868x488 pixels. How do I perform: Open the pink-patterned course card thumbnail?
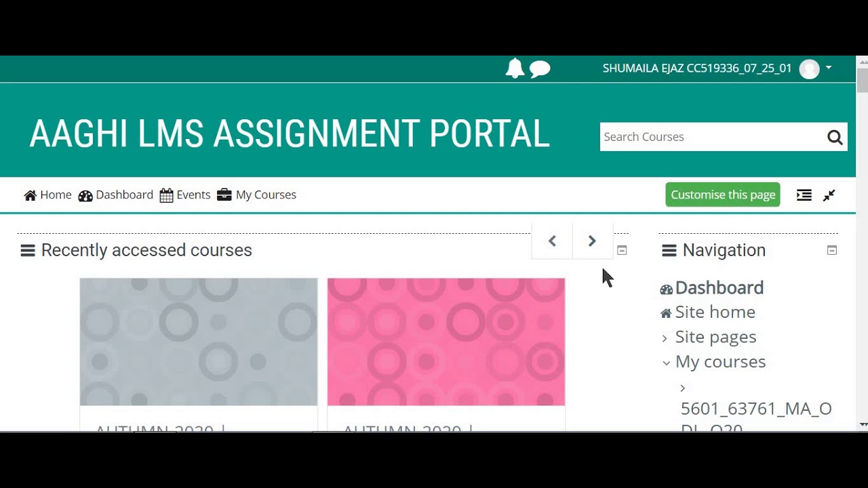pyautogui.click(x=446, y=342)
